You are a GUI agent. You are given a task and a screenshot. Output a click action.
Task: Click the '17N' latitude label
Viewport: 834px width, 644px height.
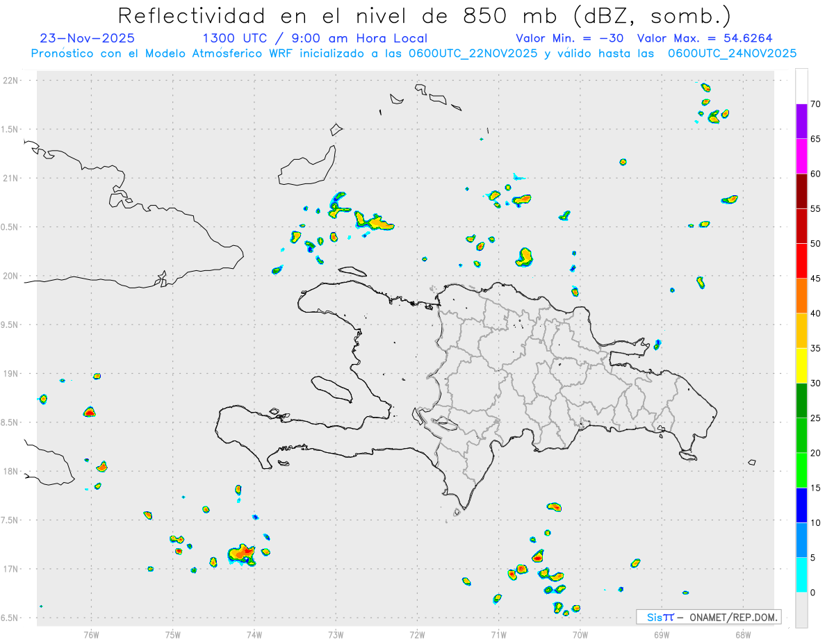(10, 569)
